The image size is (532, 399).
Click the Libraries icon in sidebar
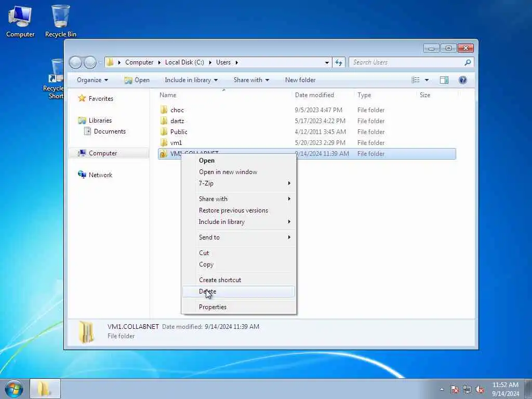82,121
